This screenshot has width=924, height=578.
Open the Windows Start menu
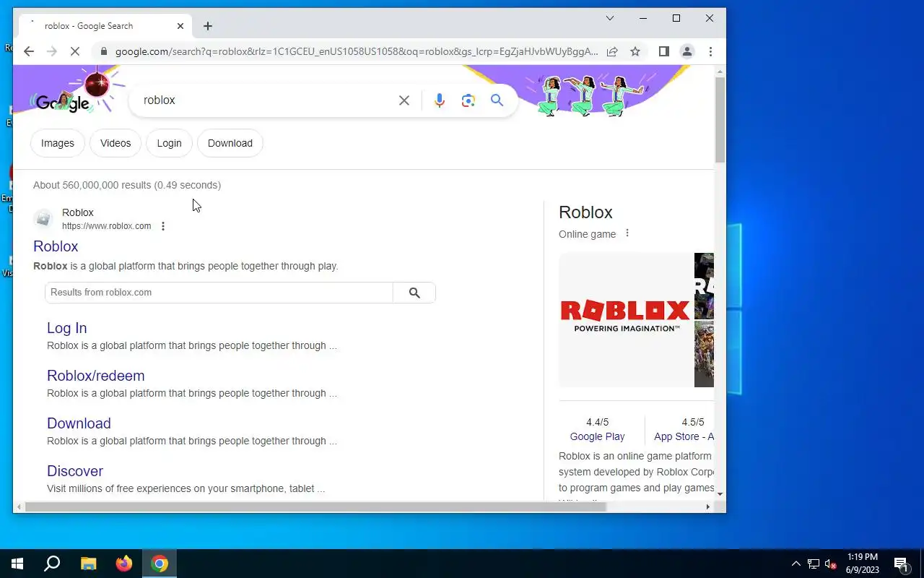point(17,564)
